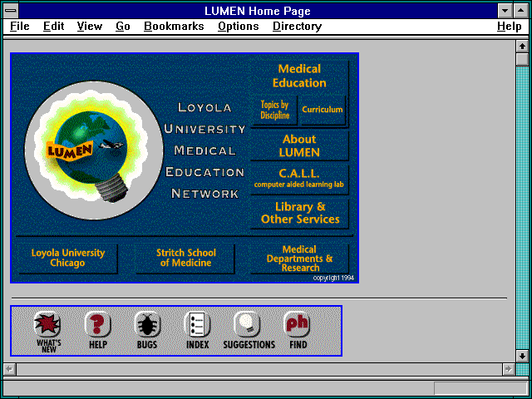Screen dimensions: 532x399
Task: Open the What's New starburst icon
Action: click(x=48, y=323)
